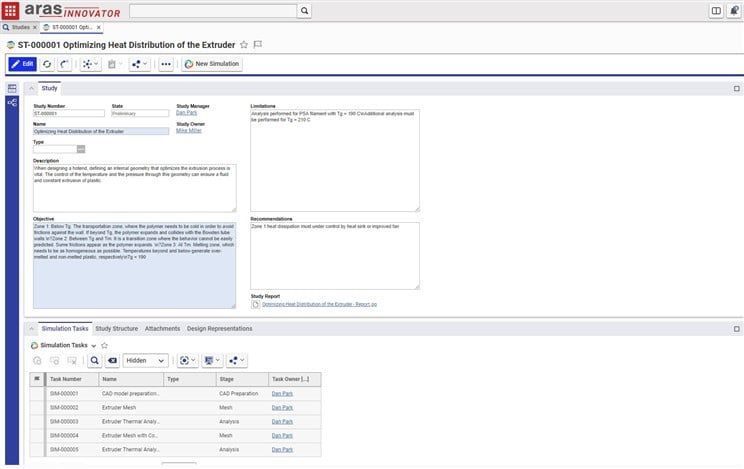The width and height of the screenshot is (744, 469).
Task: Click the refresh icon in the study toolbar
Action: [x=47, y=64]
